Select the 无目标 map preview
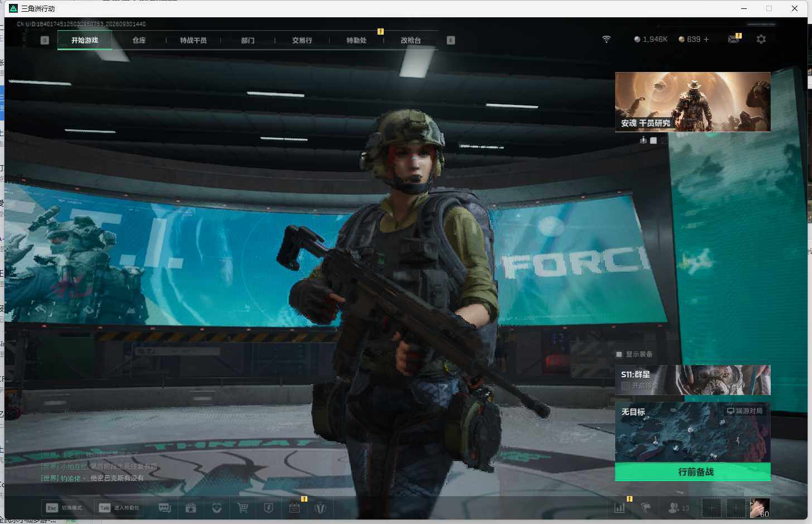Screen dimensions: 812x524 [x=693, y=433]
